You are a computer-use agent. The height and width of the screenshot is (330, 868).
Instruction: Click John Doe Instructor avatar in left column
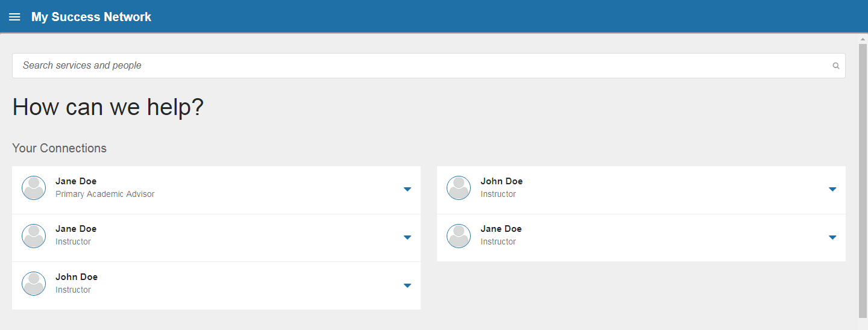pos(34,284)
